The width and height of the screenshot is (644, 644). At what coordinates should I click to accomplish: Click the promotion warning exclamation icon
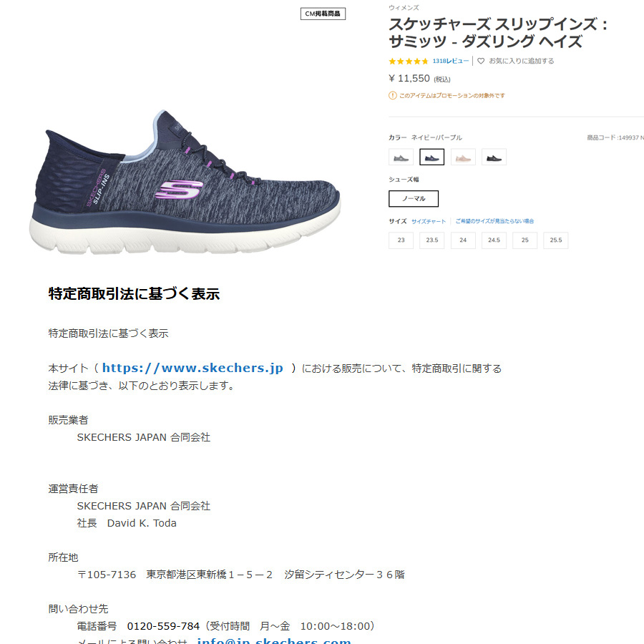pyautogui.click(x=393, y=95)
